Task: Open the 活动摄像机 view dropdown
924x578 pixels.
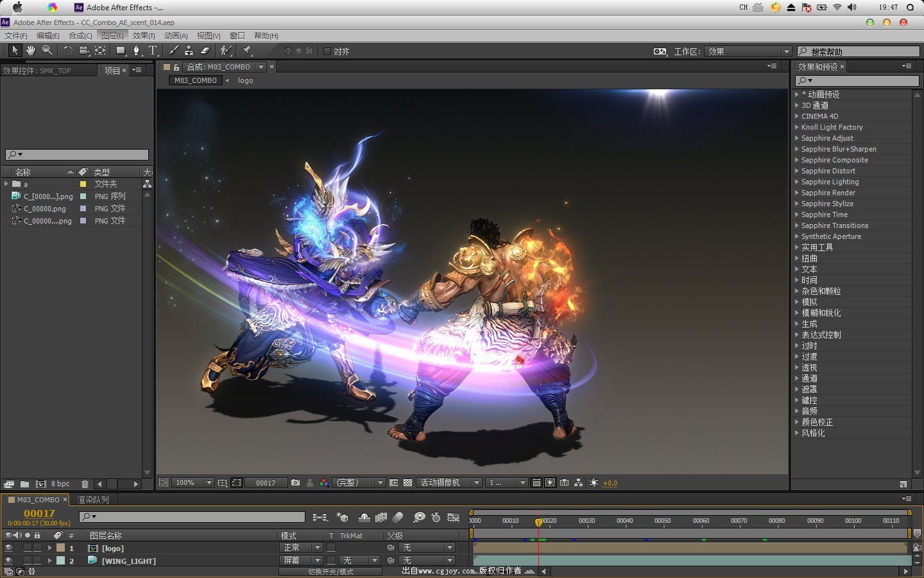Action: 449,483
